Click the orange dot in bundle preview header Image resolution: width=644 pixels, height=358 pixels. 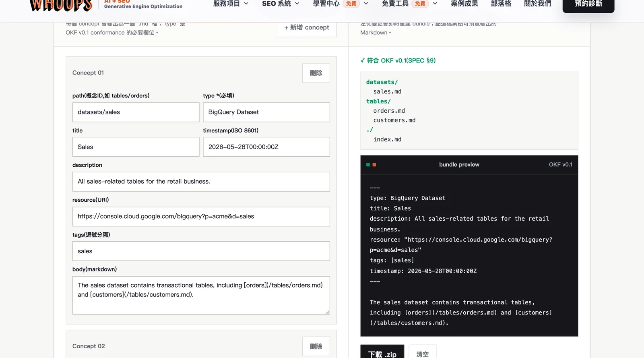[374, 165]
